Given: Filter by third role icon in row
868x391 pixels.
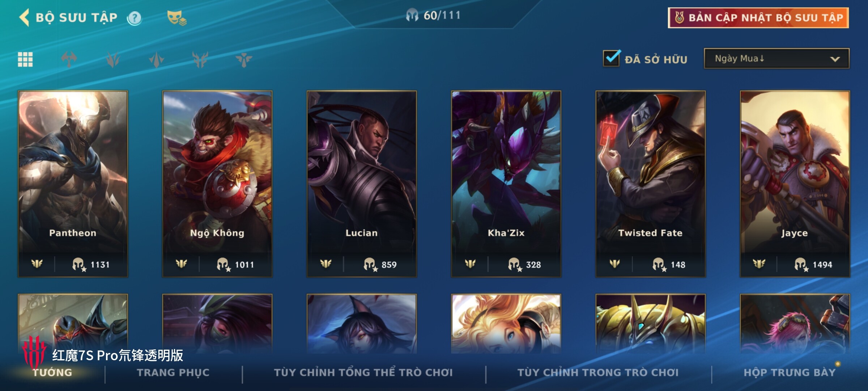Looking at the screenshot, I should [x=156, y=59].
